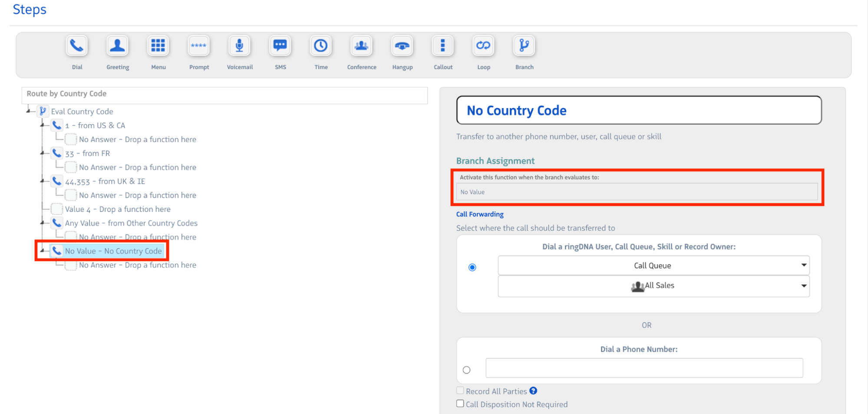Choose the Dial a Phone Number radio

pyautogui.click(x=467, y=370)
